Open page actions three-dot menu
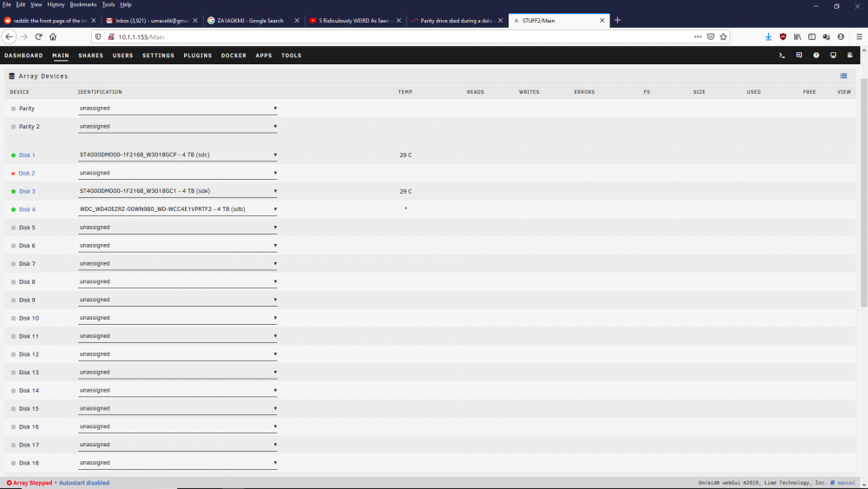The width and height of the screenshot is (868, 489). [x=698, y=36]
